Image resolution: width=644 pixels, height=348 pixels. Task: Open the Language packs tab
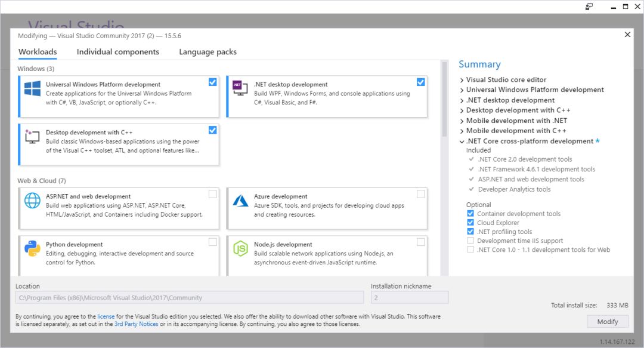[x=208, y=52]
